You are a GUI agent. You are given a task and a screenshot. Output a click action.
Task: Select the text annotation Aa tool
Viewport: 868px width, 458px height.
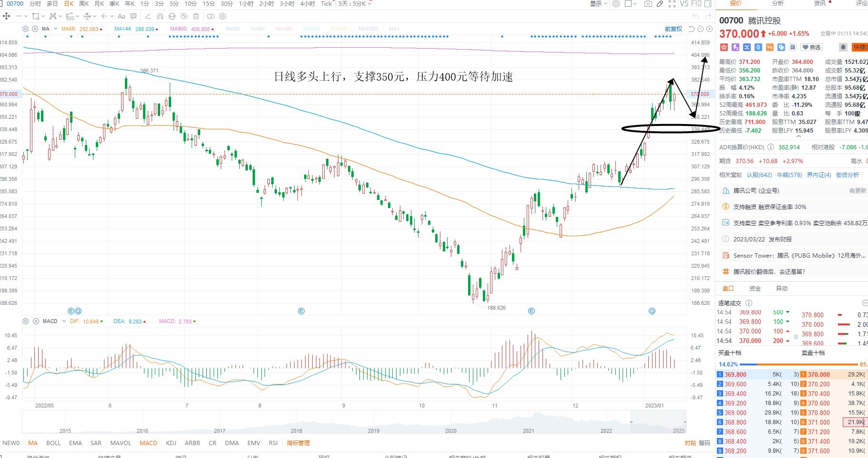pos(121,16)
